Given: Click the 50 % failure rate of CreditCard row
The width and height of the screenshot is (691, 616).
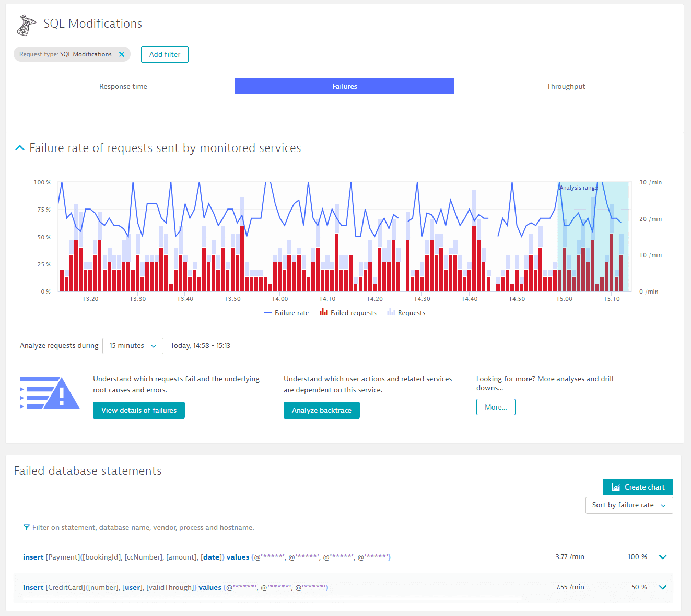Looking at the screenshot, I should [x=639, y=587].
